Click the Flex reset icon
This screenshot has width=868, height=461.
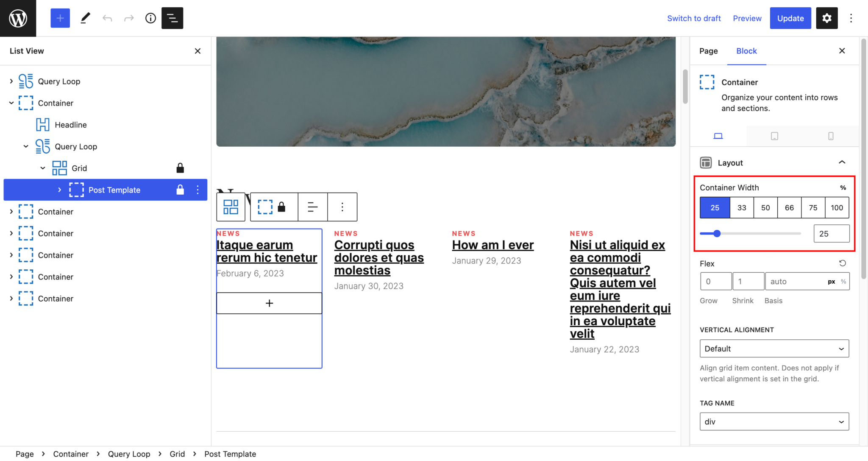click(x=842, y=263)
